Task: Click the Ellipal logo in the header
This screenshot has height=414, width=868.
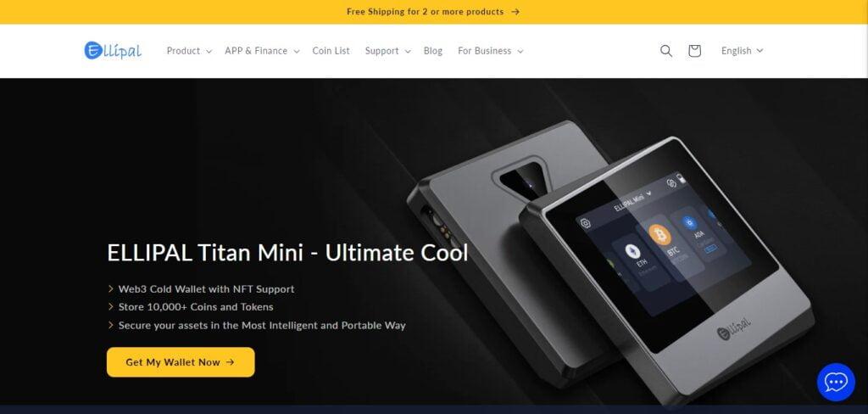Action: coord(113,50)
